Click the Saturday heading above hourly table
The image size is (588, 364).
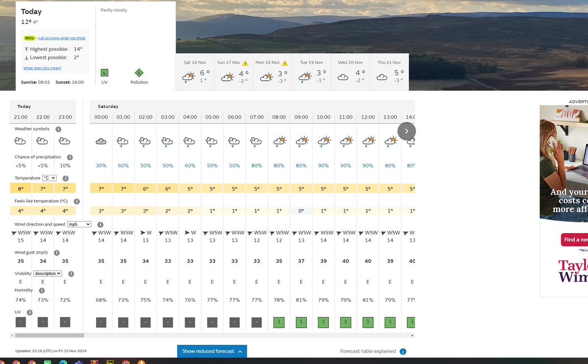108,106
